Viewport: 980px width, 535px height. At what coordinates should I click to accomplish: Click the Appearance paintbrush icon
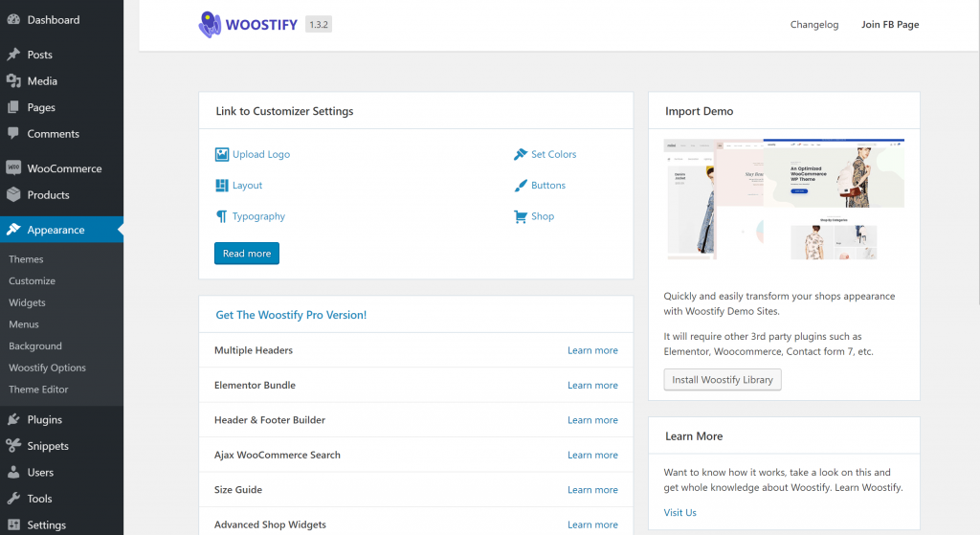pos(13,230)
